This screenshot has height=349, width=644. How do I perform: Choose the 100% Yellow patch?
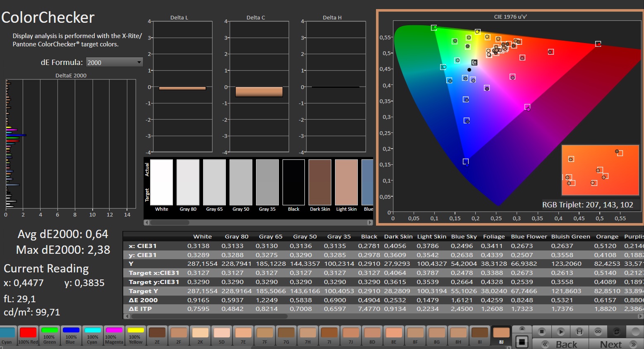click(x=135, y=335)
